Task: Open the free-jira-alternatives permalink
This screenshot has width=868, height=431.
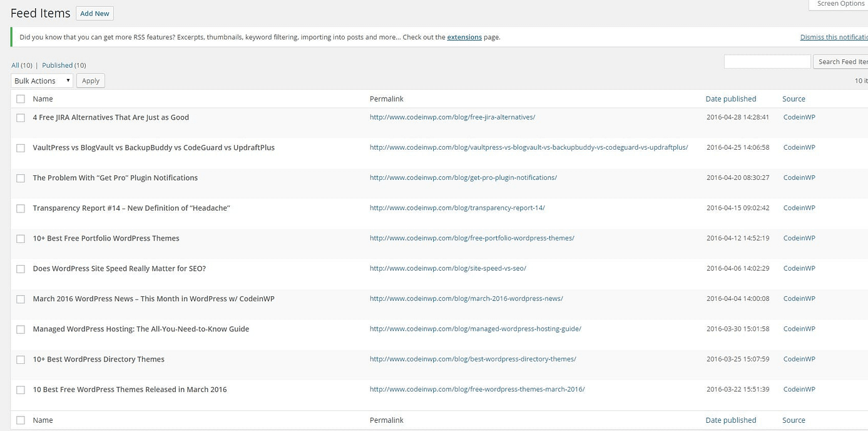Action: click(452, 117)
